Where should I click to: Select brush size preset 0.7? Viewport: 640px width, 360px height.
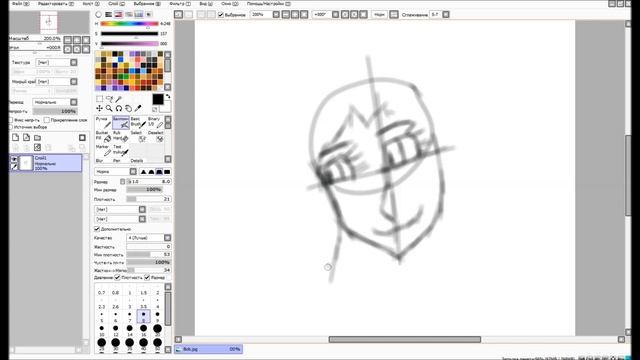(102, 290)
